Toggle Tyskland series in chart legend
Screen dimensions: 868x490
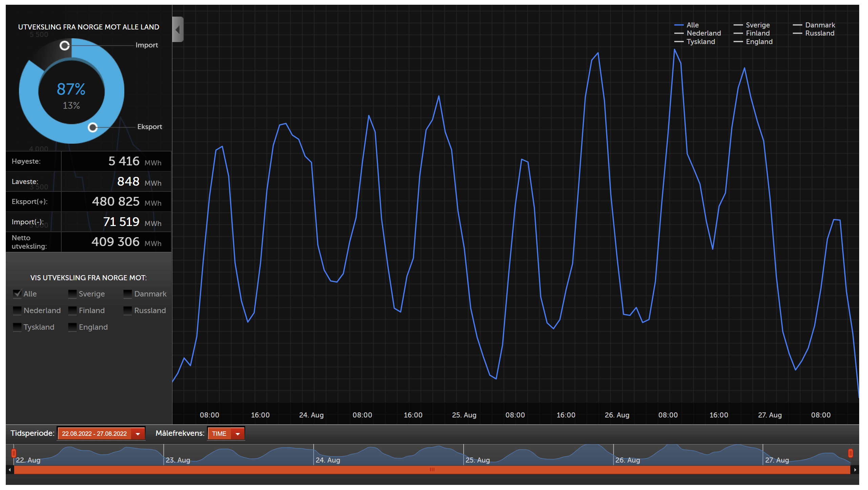pos(695,42)
